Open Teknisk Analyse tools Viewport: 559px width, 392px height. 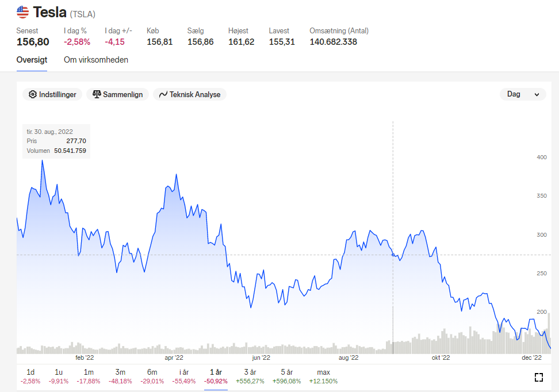pyautogui.click(x=190, y=94)
